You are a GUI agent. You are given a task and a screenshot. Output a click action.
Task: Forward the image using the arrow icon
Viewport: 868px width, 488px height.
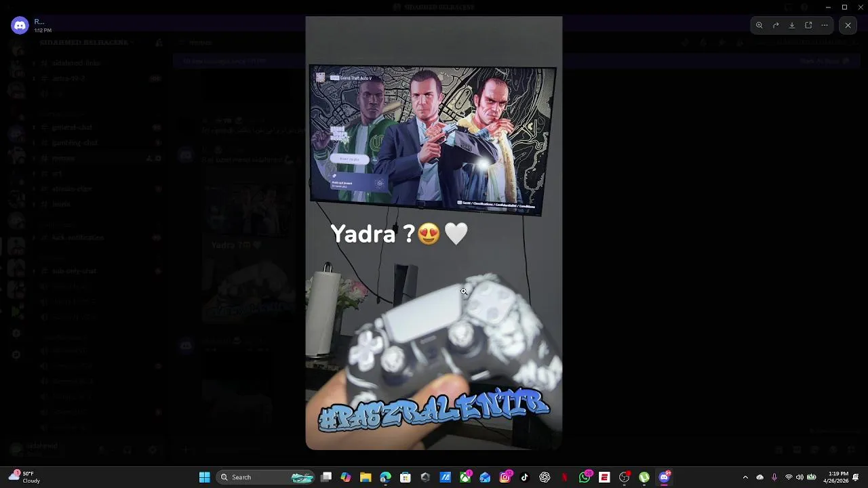tap(776, 25)
